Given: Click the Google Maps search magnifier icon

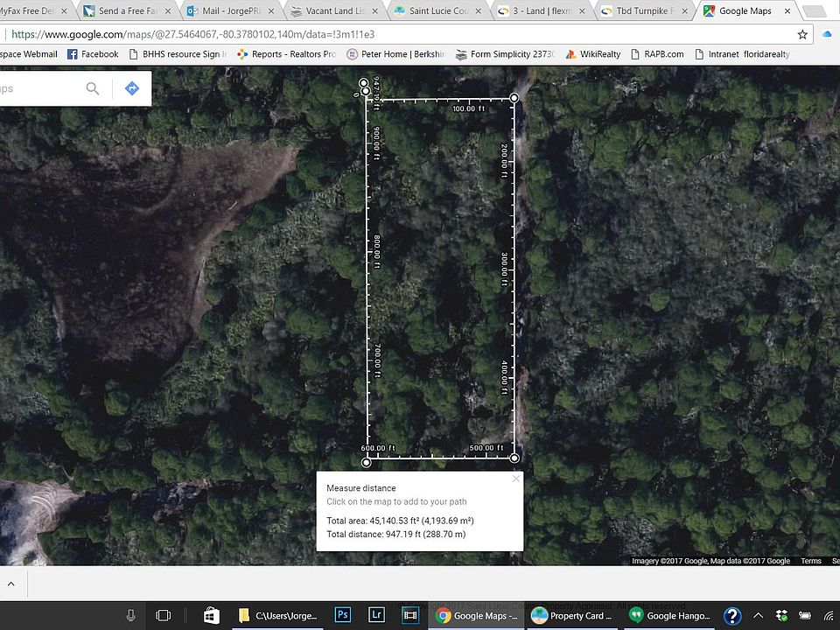Looking at the screenshot, I should click(93, 88).
